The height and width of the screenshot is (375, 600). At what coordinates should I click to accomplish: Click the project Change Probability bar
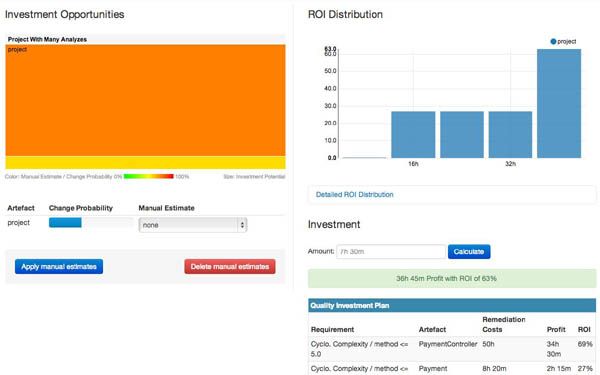pyautogui.click(x=65, y=222)
